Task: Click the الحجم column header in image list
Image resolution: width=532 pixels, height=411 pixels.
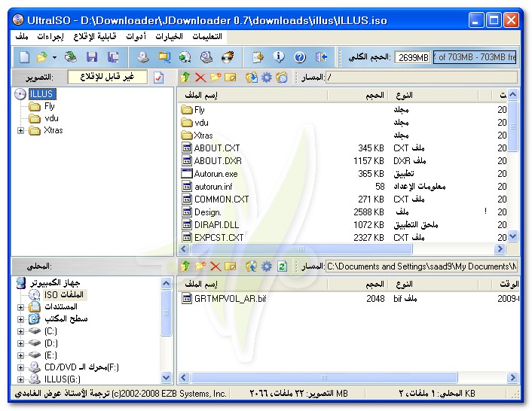Action: click(358, 95)
